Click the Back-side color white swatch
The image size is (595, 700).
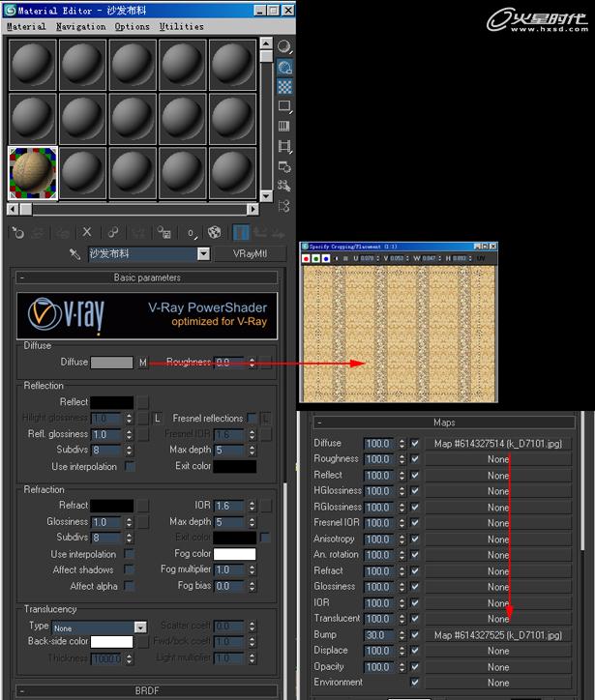[111, 642]
